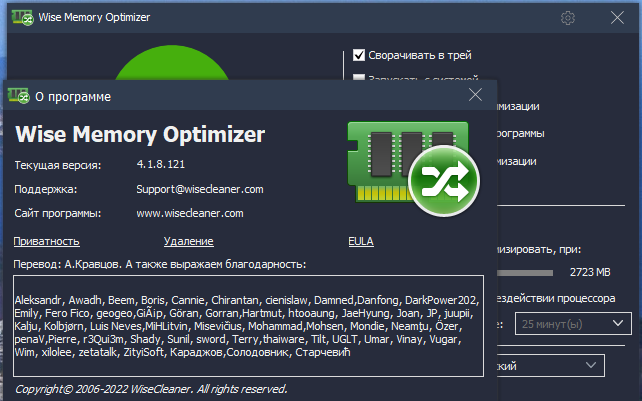This screenshot has height=401, width=642.
Task: Open the EULA link
Action: click(x=361, y=241)
